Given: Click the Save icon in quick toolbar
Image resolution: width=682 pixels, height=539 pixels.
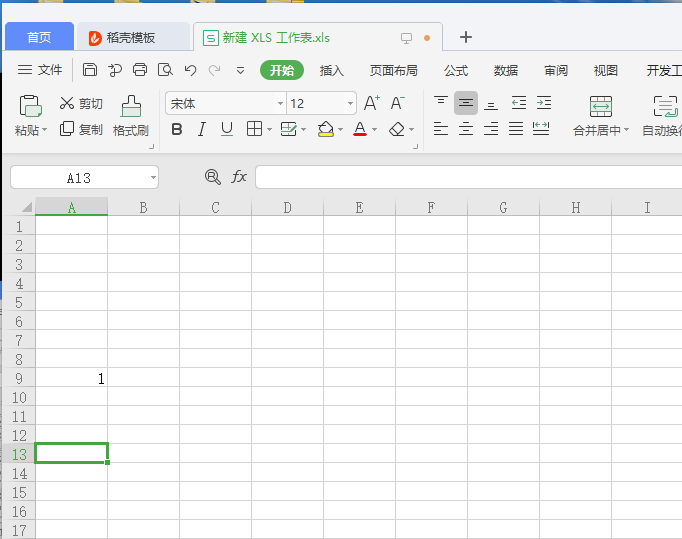Looking at the screenshot, I should click(90, 70).
